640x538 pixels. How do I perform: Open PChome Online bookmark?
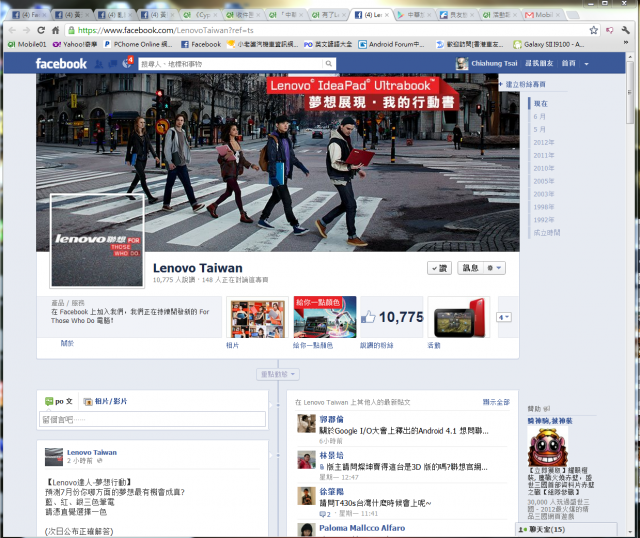coord(138,44)
